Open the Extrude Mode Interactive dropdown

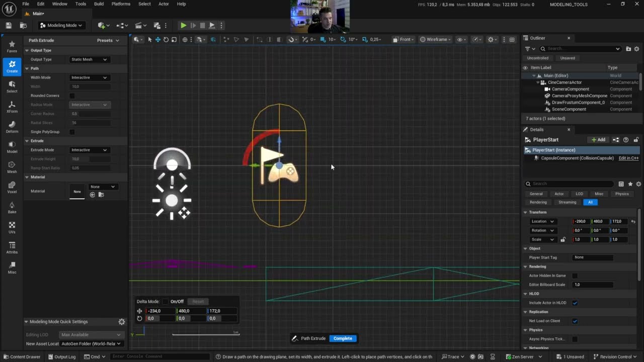pos(89,150)
